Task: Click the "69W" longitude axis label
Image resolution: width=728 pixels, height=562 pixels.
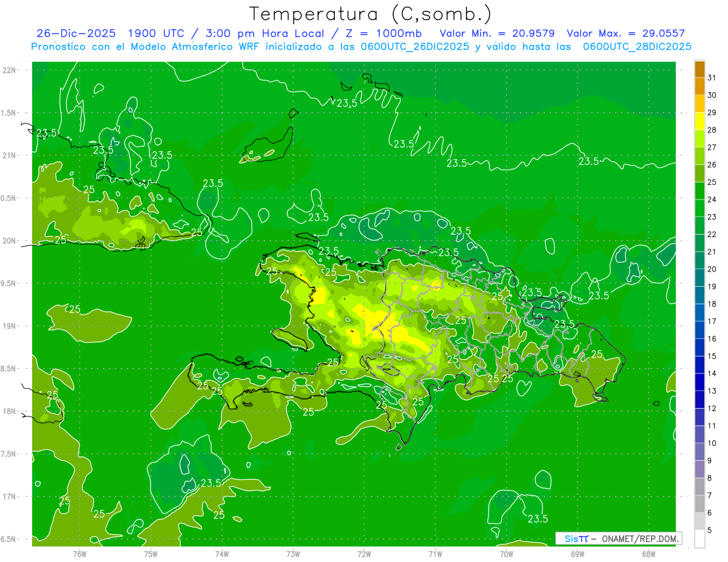Action: 578,554
